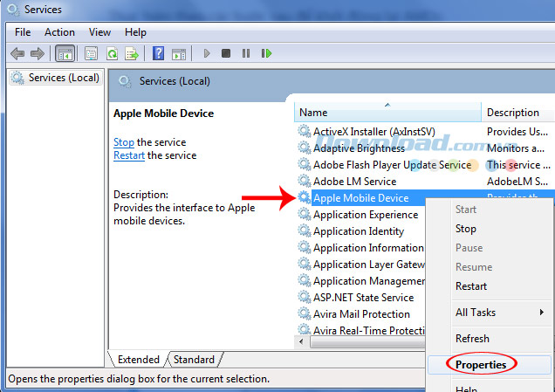Choose Properties in the context menu
Screen dimensions: 555x392
[482, 363]
